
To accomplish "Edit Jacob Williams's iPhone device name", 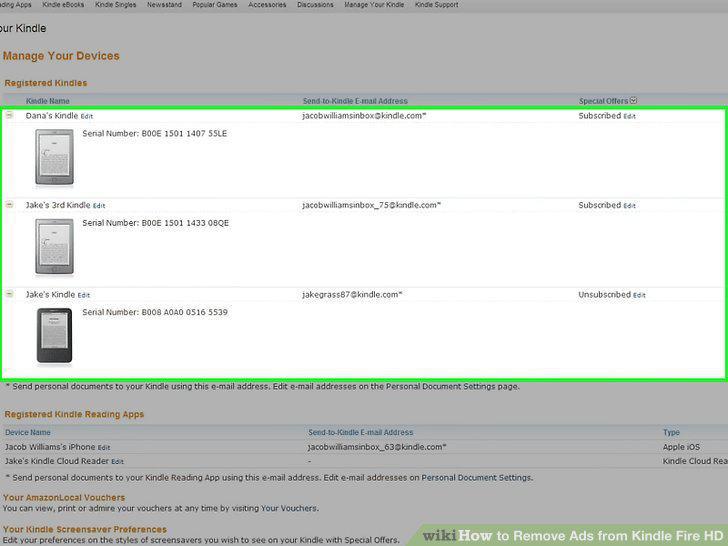I will coord(104,448).
